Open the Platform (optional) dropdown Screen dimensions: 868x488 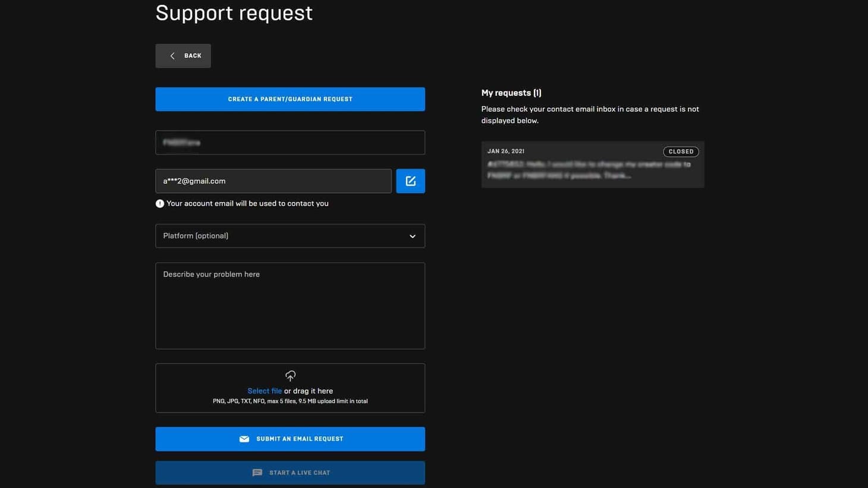(290, 235)
